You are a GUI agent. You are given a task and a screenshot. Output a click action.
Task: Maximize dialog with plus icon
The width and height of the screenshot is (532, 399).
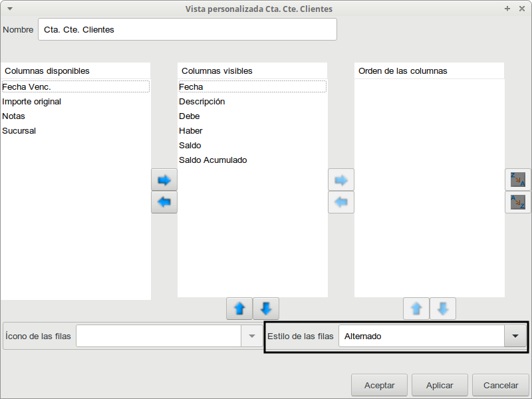(x=507, y=9)
